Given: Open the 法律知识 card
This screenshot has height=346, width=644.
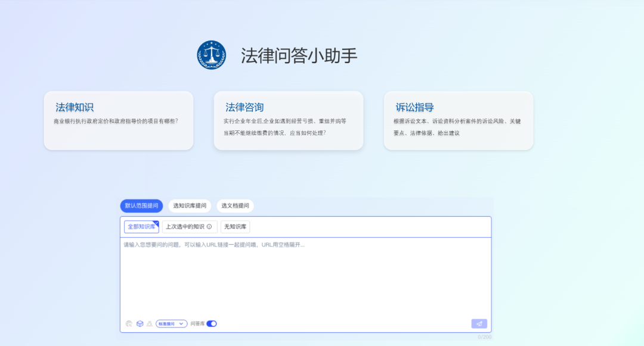Looking at the screenshot, I should pyautogui.click(x=119, y=120).
